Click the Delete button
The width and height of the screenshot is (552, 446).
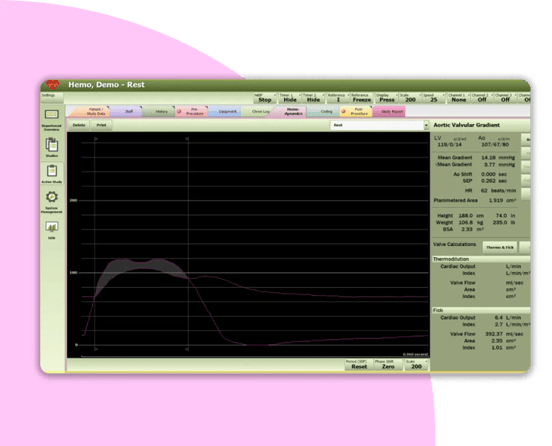[x=79, y=125]
